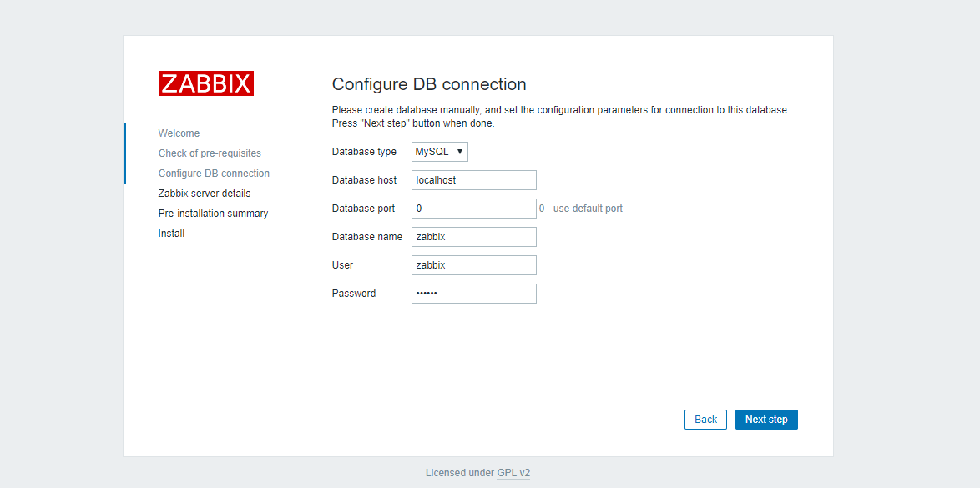The height and width of the screenshot is (488, 980).
Task: Click the '0 - use default port' hint
Action: tap(581, 209)
